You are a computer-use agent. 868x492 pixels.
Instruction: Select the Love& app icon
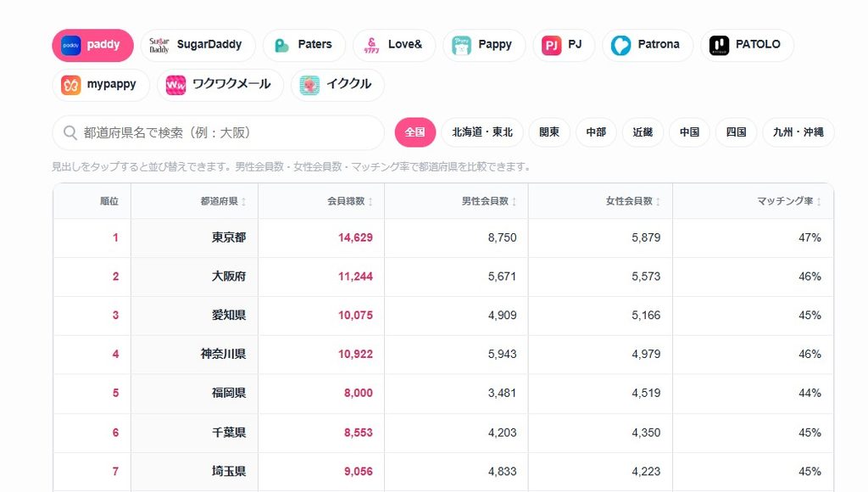(371, 46)
